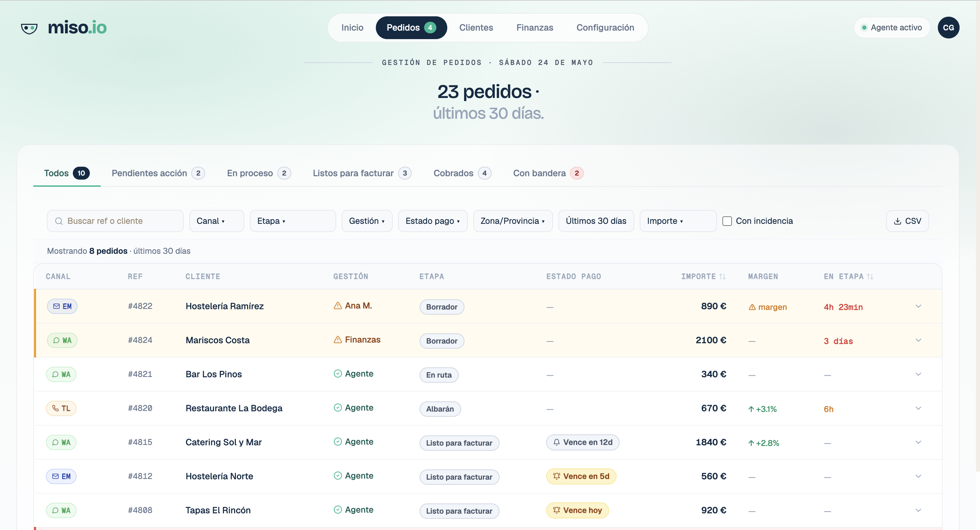Click the WA channel badge for Bar Los Pinos
Screen dimensions: 980x530
pos(61,374)
